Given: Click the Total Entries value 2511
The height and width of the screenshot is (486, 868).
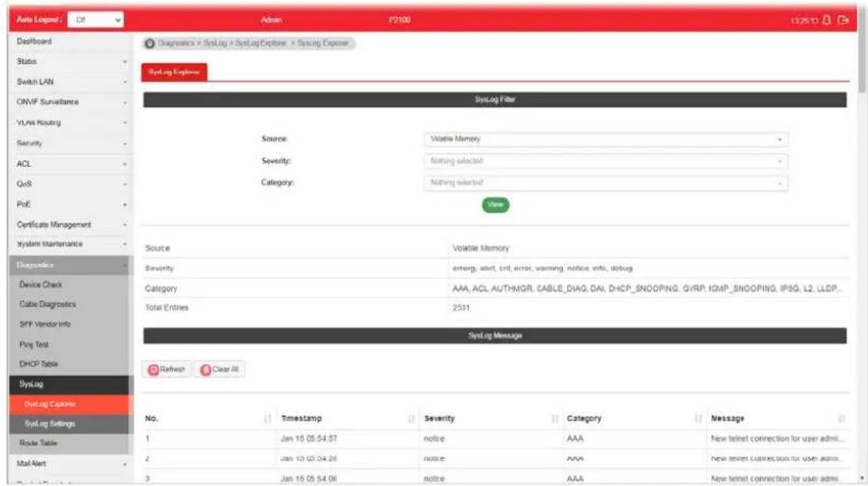Looking at the screenshot, I should pos(461,308).
